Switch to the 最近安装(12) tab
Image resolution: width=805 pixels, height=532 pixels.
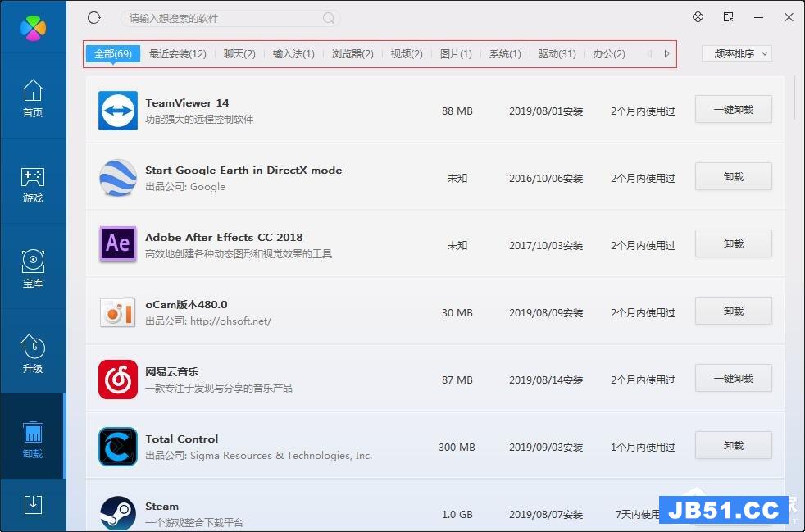(x=177, y=54)
